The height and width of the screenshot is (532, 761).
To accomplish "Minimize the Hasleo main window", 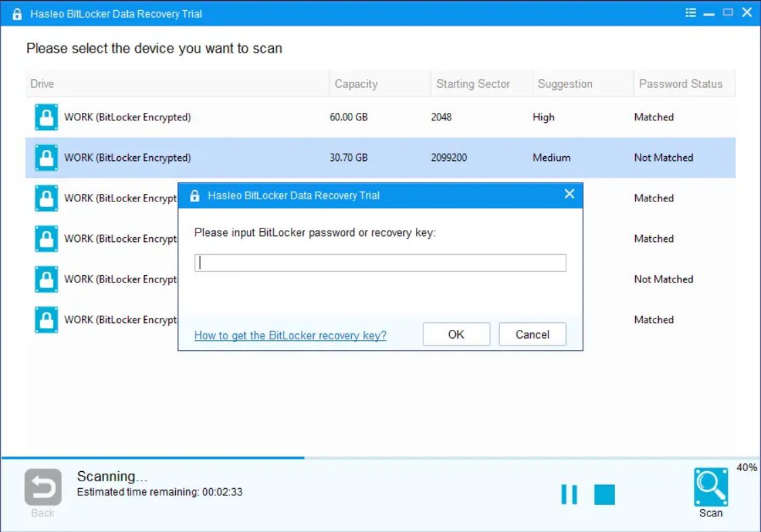I will point(709,14).
